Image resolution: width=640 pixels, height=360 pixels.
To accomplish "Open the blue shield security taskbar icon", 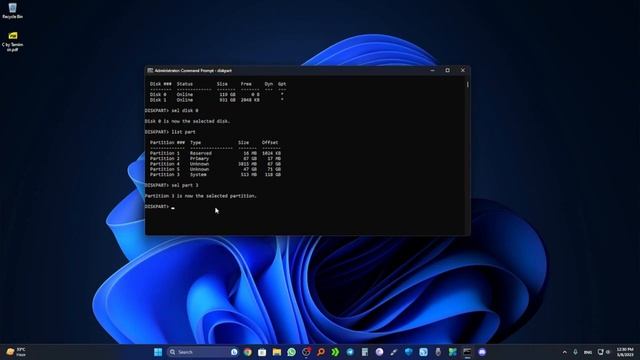I will (409, 352).
